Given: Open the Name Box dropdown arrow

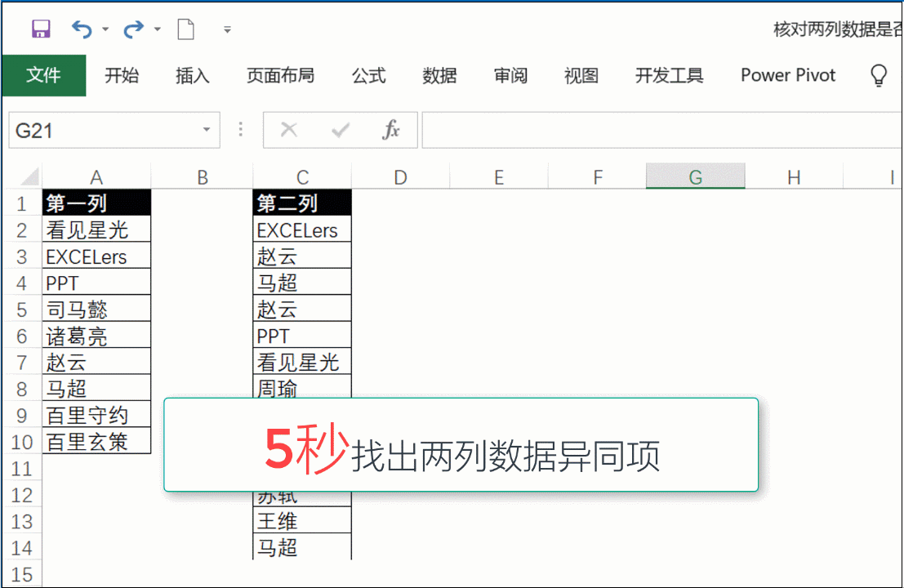Looking at the screenshot, I should [x=207, y=130].
